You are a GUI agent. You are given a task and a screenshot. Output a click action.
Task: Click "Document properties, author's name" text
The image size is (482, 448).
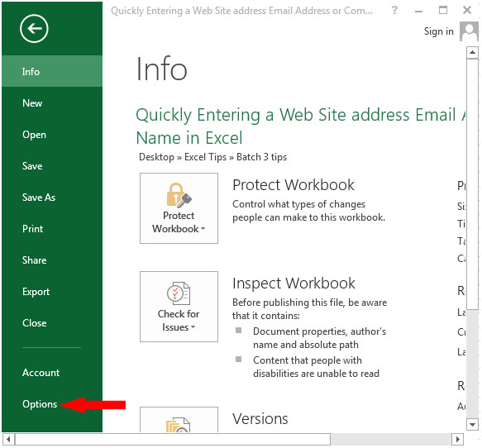coord(319,338)
